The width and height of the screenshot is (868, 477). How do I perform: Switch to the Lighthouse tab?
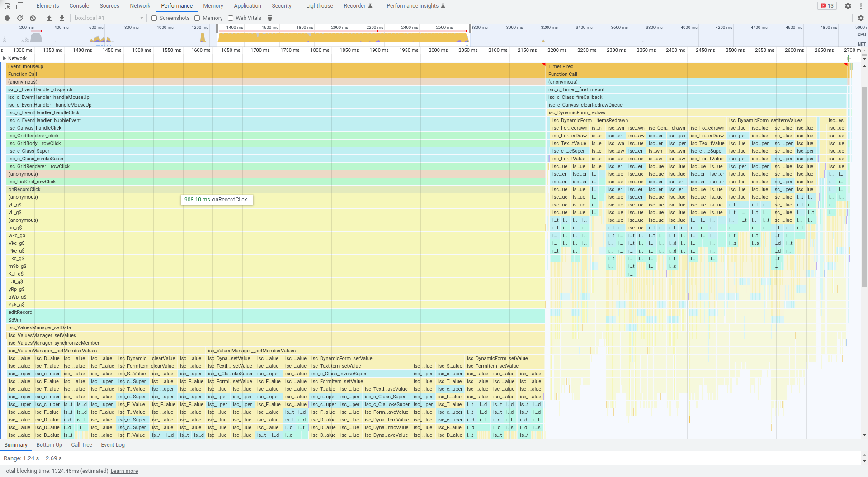point(319,6)
